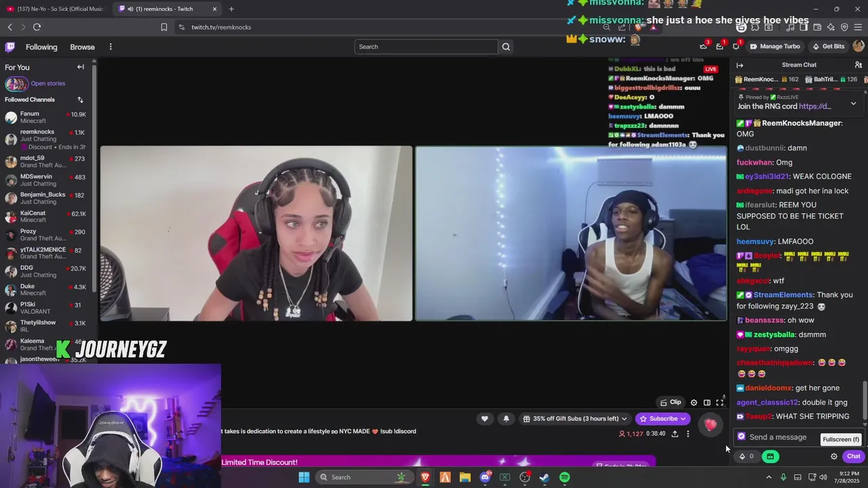Open the notifications inbox icon
The height and width of the screenshot is (488, 868).
tap(719, 46)
